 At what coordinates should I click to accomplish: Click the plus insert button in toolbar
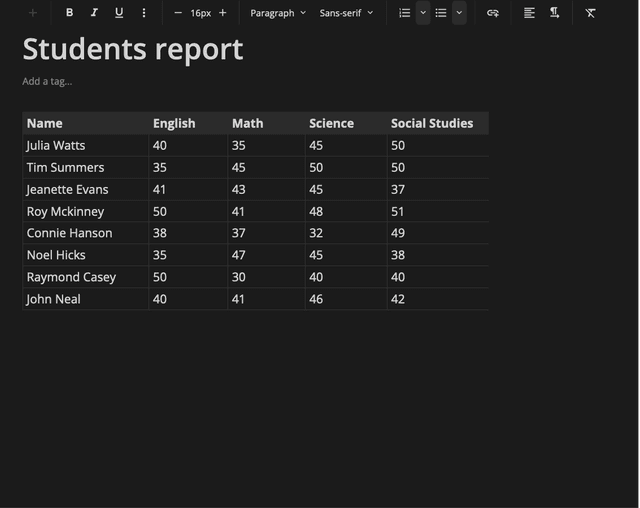pos(33,13)
